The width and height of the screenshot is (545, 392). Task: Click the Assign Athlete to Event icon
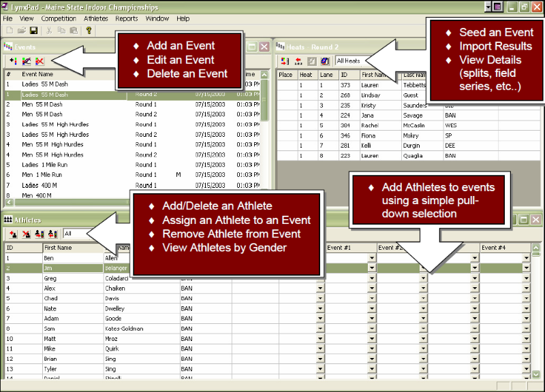pos(40,233)
